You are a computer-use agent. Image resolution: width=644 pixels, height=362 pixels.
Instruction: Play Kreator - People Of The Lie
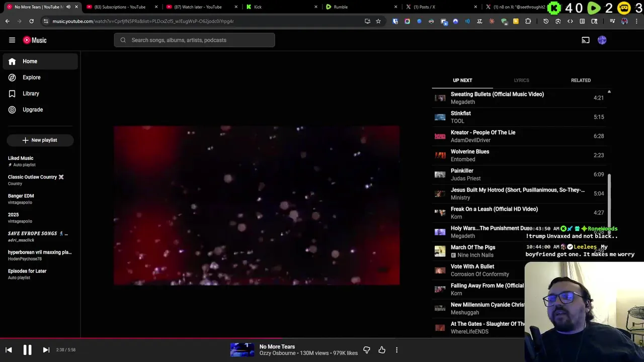(x=519, y=136)
